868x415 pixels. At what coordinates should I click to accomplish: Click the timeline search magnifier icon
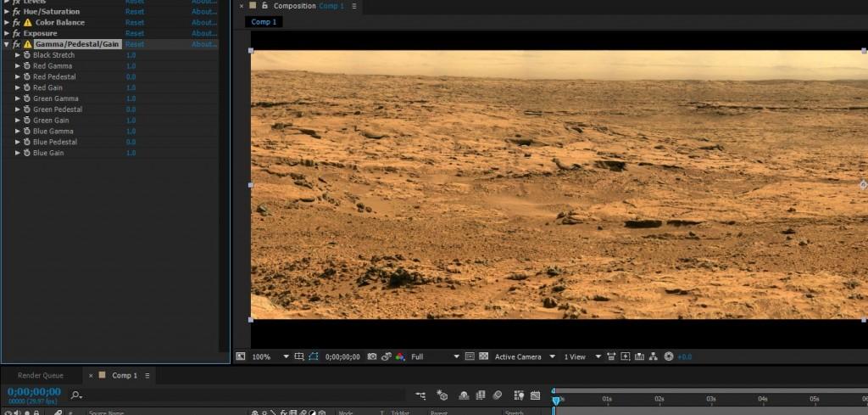pos(76,395)
